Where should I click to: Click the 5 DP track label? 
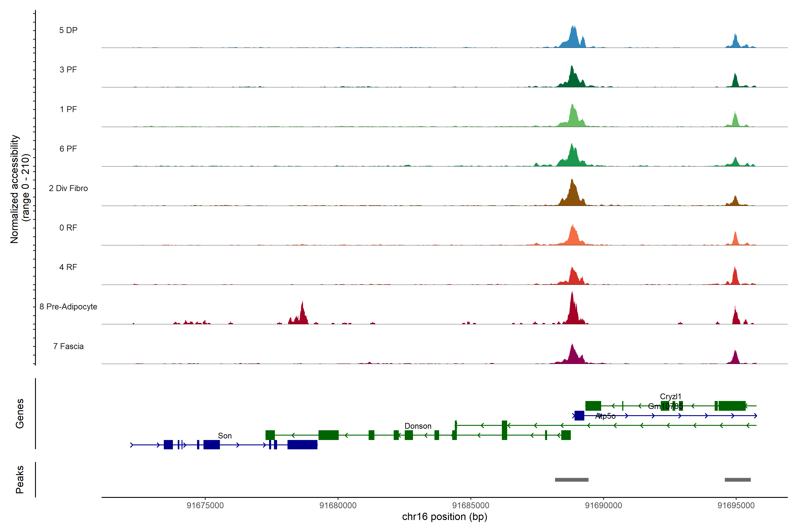pos(68,30)
